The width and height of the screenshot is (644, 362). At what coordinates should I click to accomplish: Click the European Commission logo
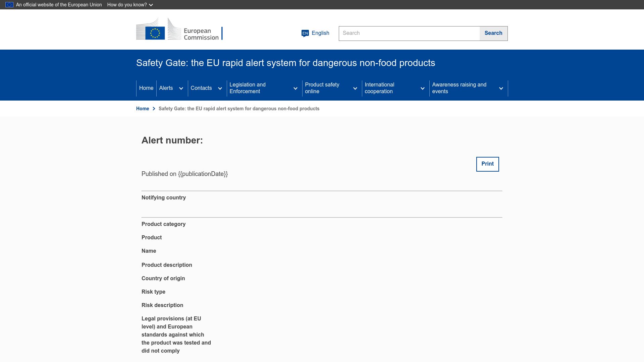coord(179,29)
